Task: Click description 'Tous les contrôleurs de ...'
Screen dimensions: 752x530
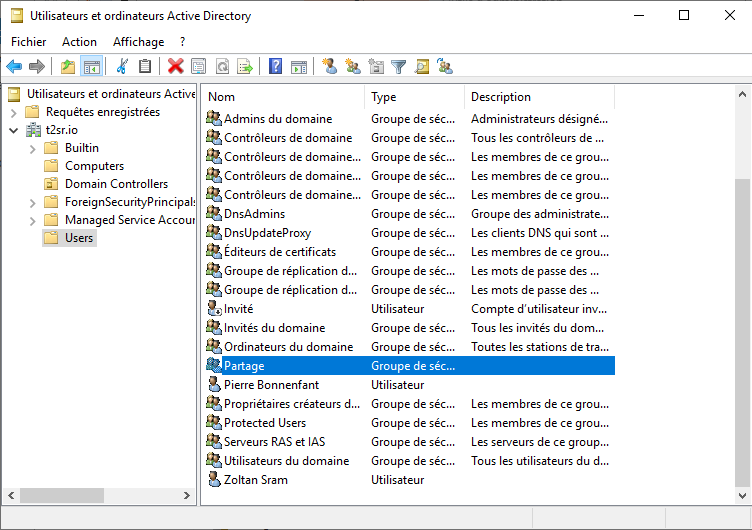Action: pyautogui.click(x=538, y=138)
